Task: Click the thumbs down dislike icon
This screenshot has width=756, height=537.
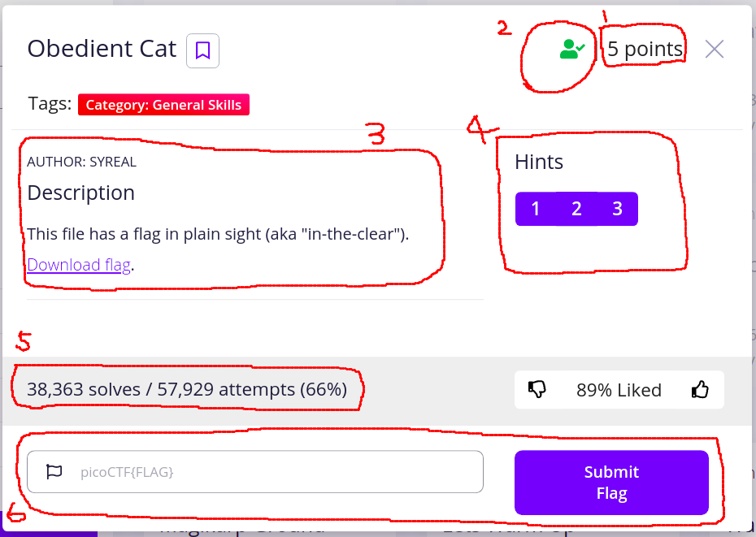Action: 537,390
